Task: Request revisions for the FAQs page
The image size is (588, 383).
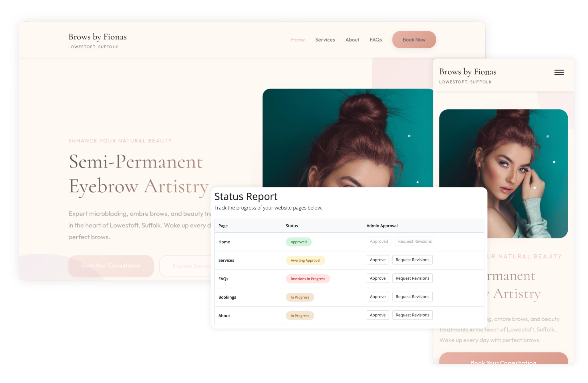Action: (x=412, y=278)
